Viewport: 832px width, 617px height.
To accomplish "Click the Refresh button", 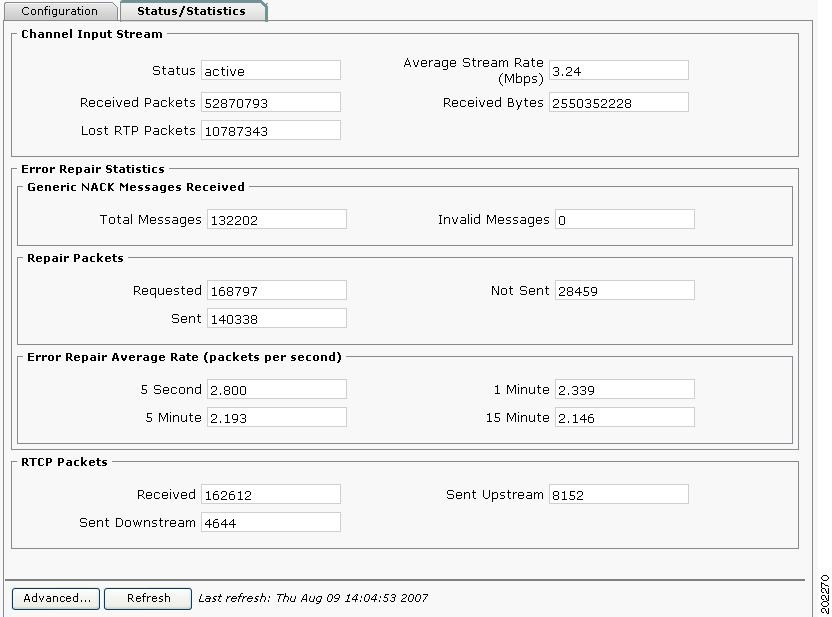I will pyautogui.click(x=148, y=598).
